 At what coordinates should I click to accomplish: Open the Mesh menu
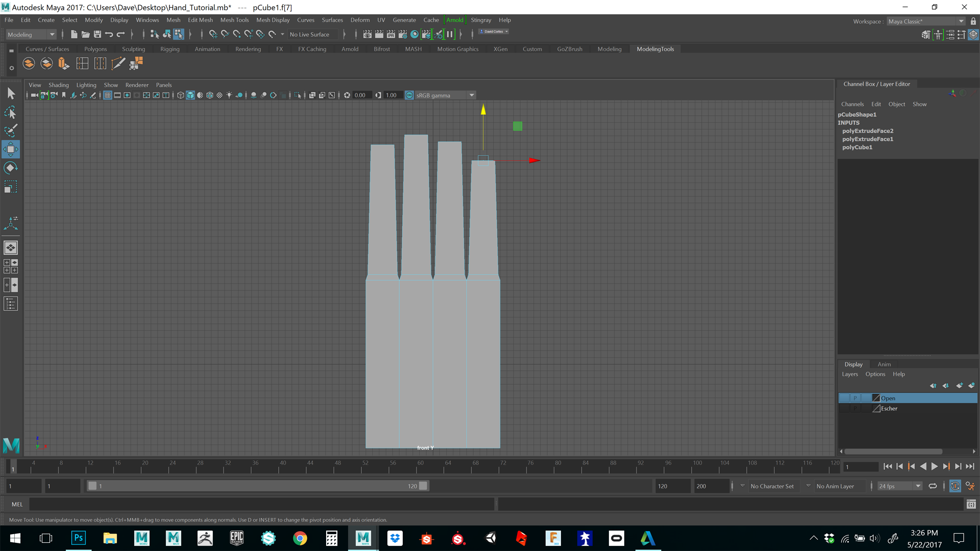point(174,19)
